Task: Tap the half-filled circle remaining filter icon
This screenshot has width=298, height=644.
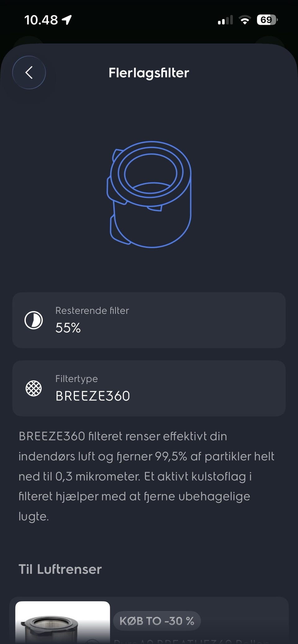Action: (x=34, y=320)
